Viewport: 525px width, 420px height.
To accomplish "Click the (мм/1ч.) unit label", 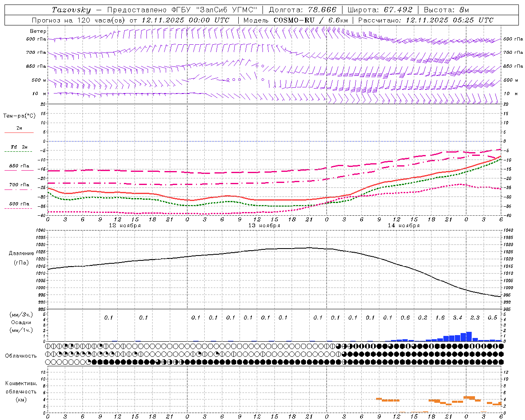I will (21, 330).
